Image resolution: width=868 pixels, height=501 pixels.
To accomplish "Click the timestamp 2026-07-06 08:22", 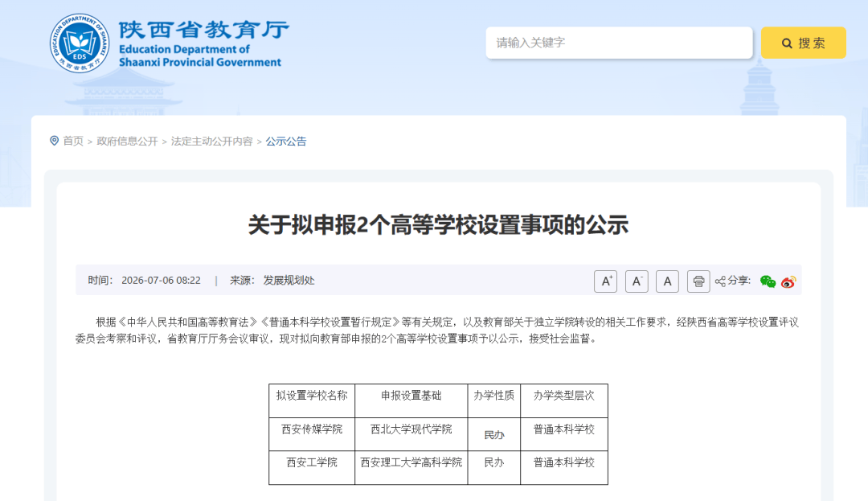I will point(161,280).
